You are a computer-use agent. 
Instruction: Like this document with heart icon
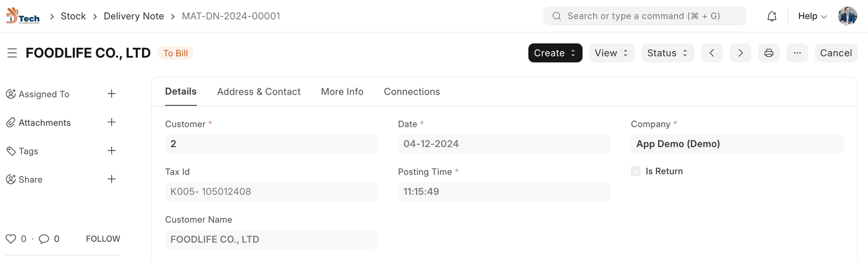(11, 239)
